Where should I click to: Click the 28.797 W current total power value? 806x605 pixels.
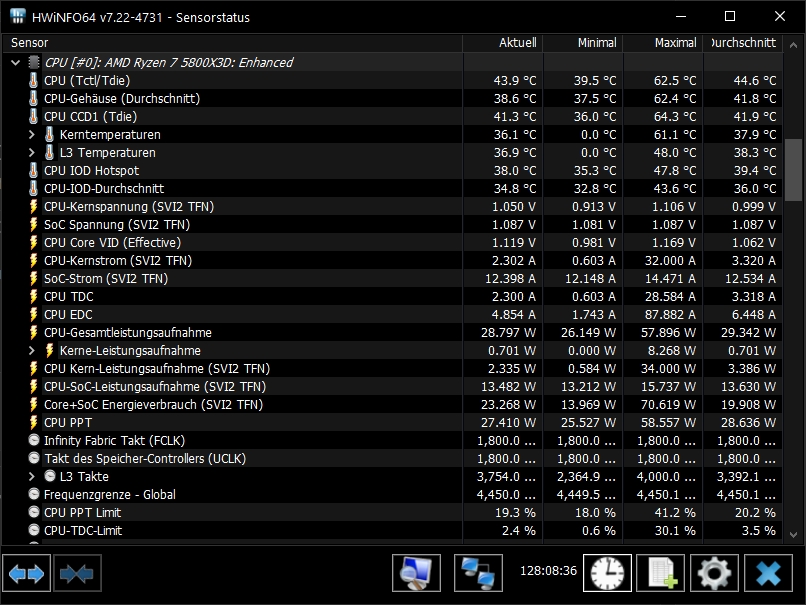[508, 333]
